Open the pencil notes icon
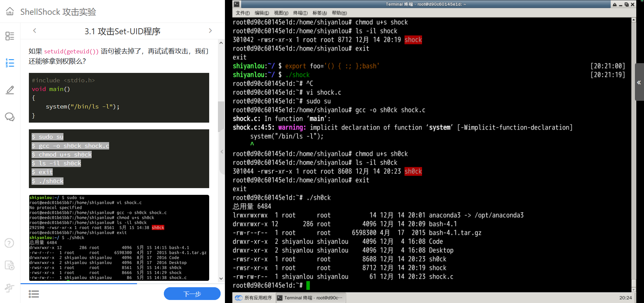This screenshot has width=644, height=303. (10, 90)
